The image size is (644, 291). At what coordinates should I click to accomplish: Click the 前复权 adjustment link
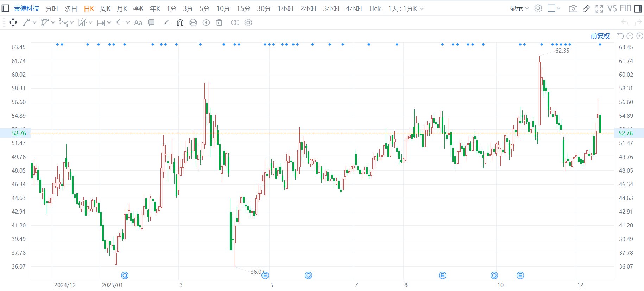coord(600,36)
